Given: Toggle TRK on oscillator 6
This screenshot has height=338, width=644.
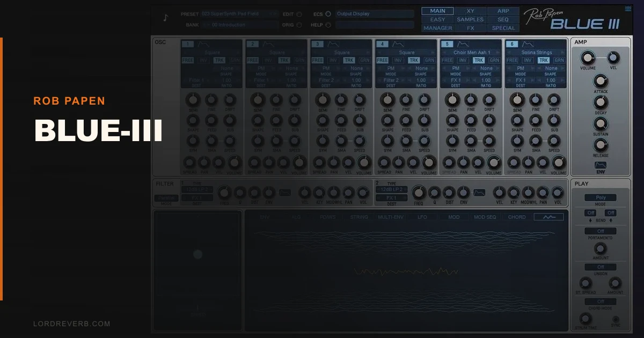Looking at the screenshot, I should tap(543, 61).
